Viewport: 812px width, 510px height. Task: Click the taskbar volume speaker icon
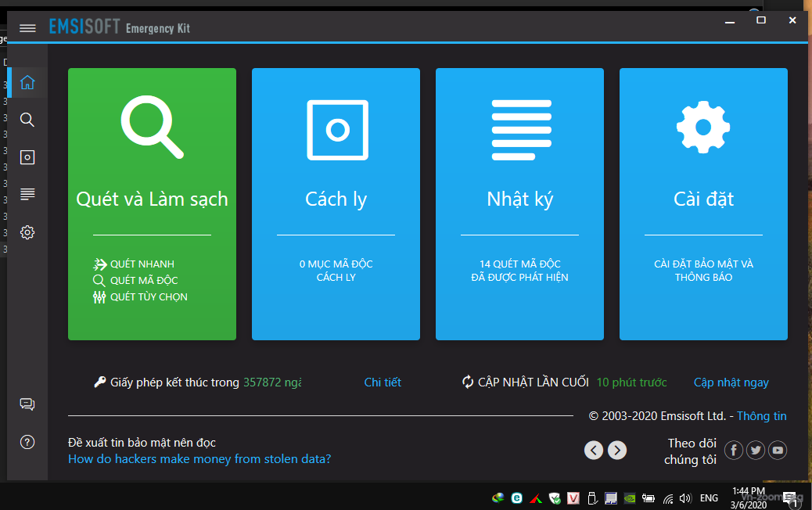pos(685,497)
